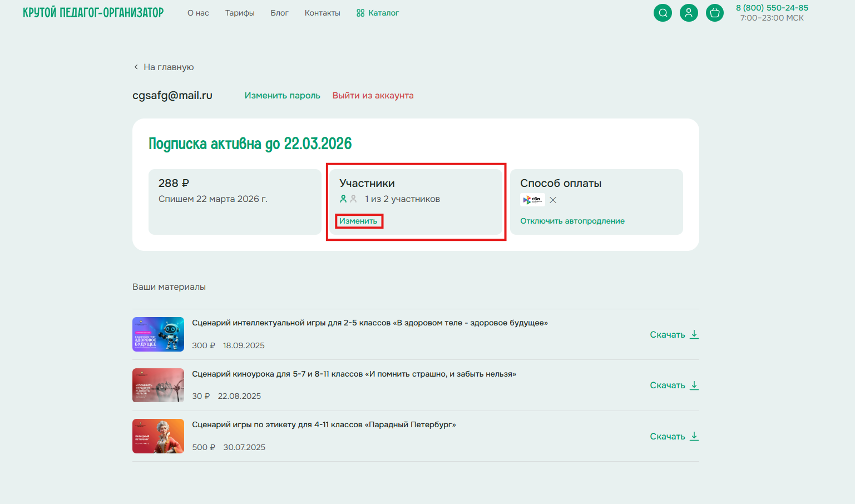Click the user profile icon
Screen dimensions: 855x504
689,13
